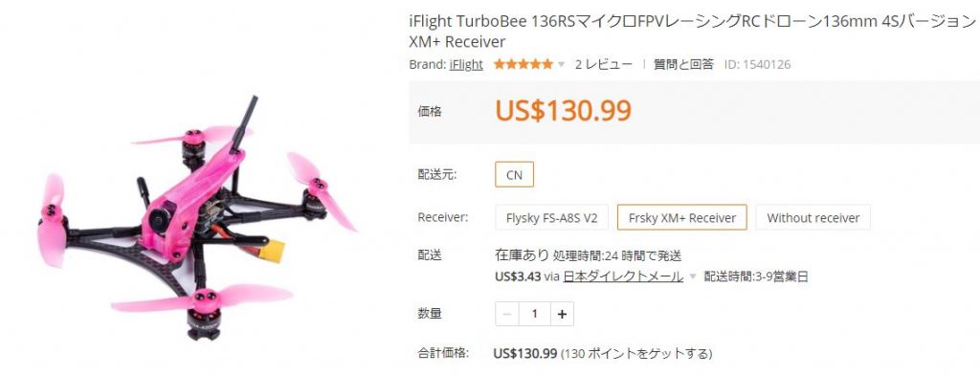Image resolution: width=980 pixels, height=376 pixels.
Task: Click the plus quantity button
Action: pos(562,314)
